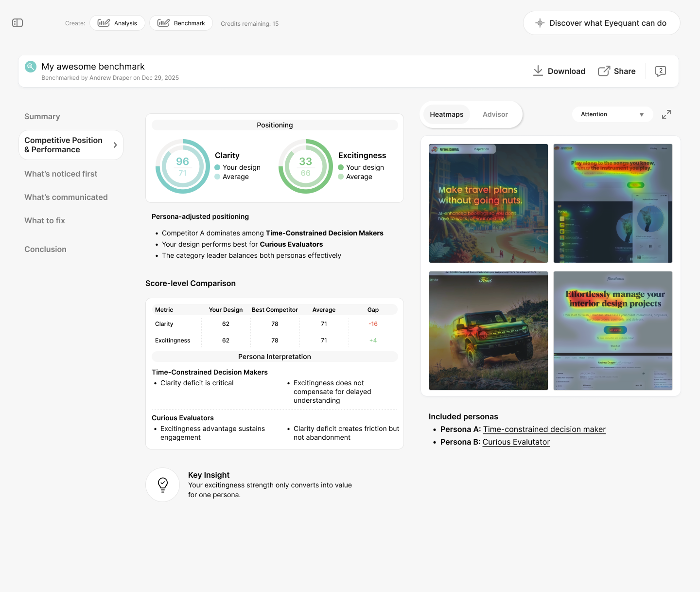Viewport: 700px width, 592px height.
Task: Click the Share export icon
Action: 604,71
